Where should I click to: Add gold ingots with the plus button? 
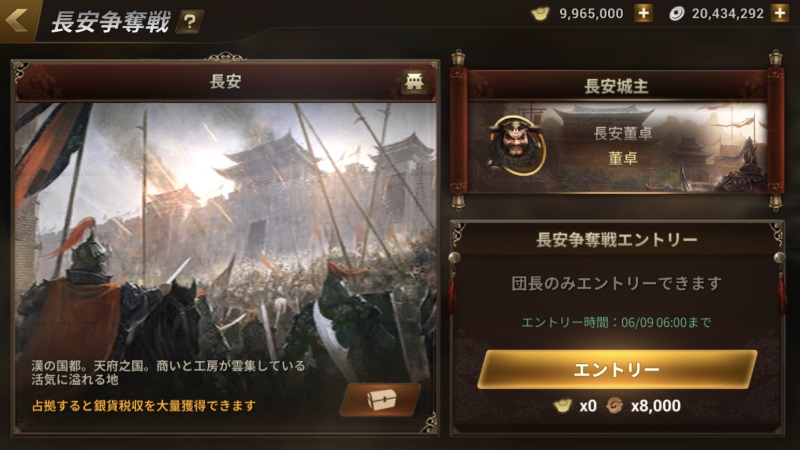point(643,13)
